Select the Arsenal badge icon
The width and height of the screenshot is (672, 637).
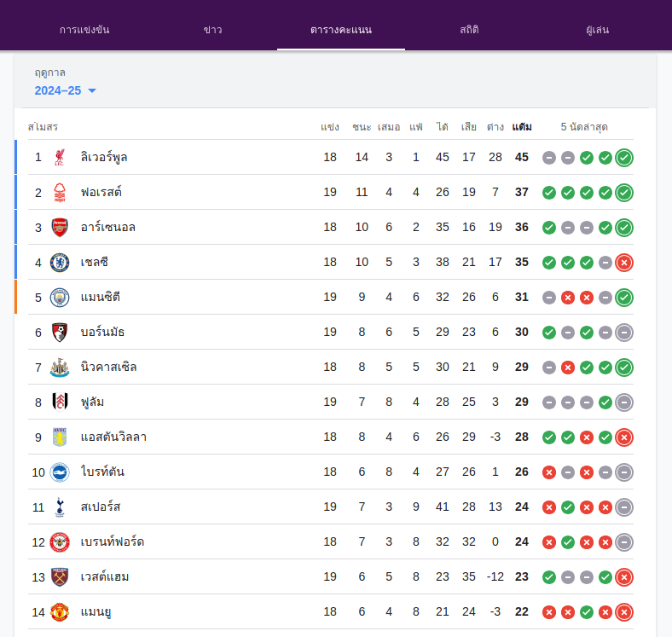(x=60, y=227)
